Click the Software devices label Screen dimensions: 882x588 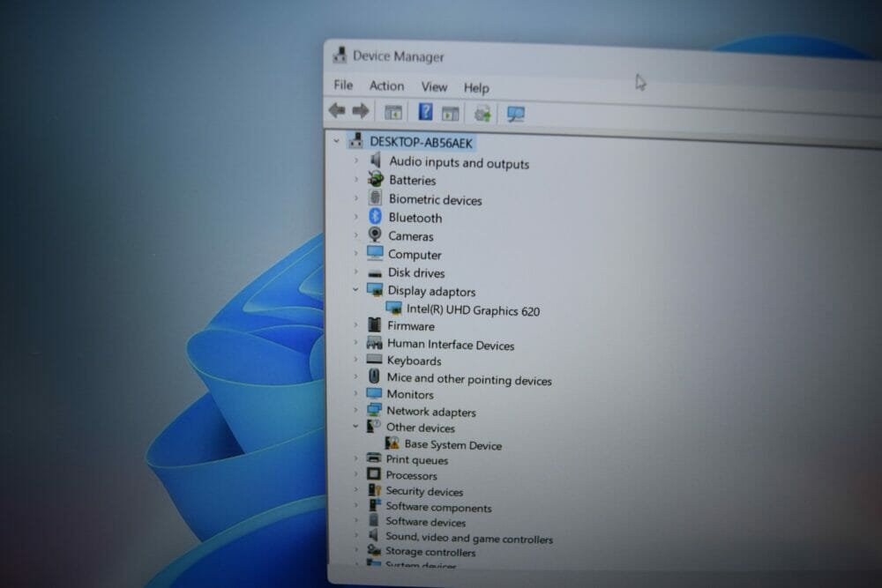[426, 522]
